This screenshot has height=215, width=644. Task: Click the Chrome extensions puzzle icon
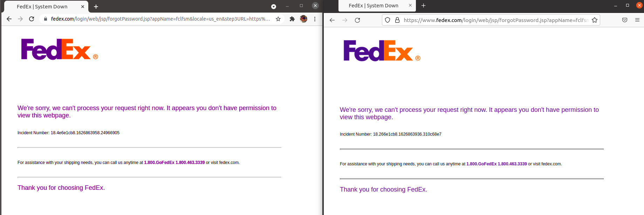(x=292, y=19)
